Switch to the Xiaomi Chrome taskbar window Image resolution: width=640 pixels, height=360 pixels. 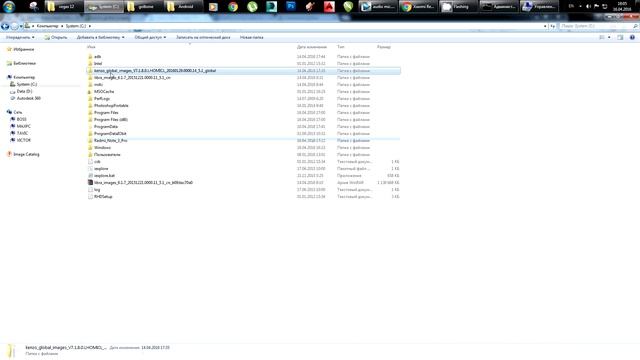point(418,7)
